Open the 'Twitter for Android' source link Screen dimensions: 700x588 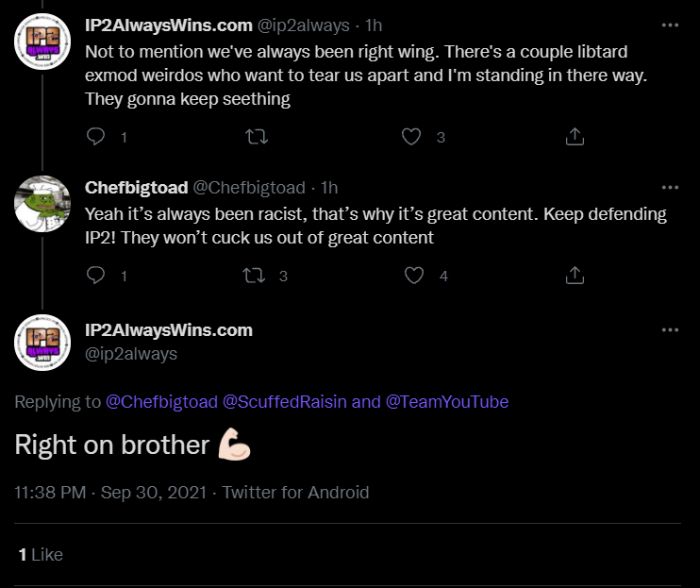click(x=295, y=493)
